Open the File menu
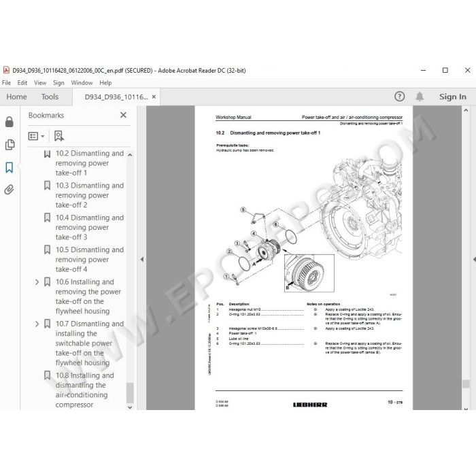This screenshot has width=476, height=476. click(6, 82)
